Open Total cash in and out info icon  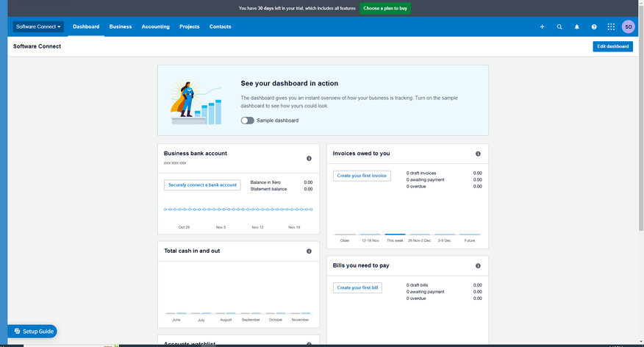(309, 251)
